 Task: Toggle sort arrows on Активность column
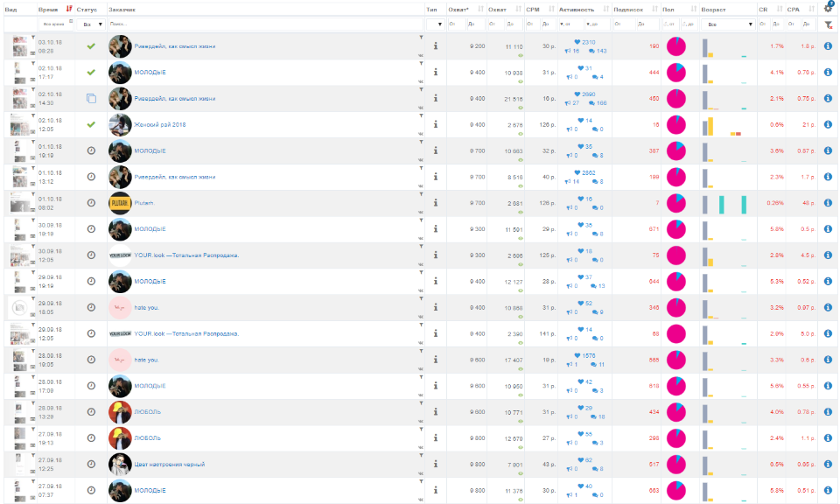pyautogui.click(x=605, y=9)
